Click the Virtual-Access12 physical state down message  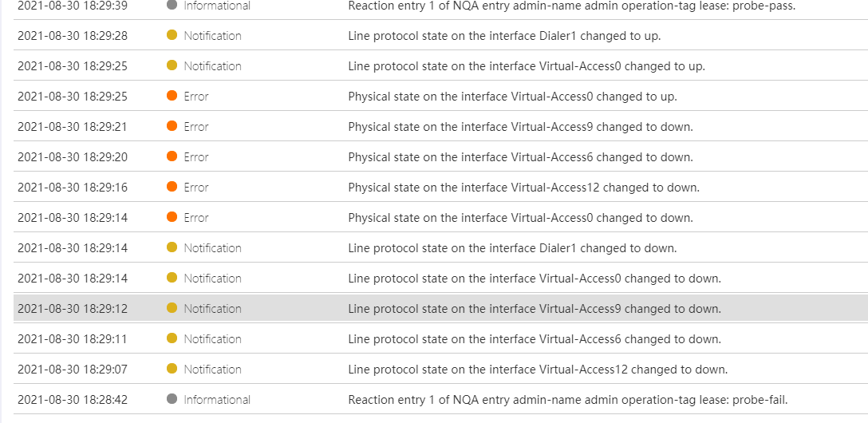[523, 187]
